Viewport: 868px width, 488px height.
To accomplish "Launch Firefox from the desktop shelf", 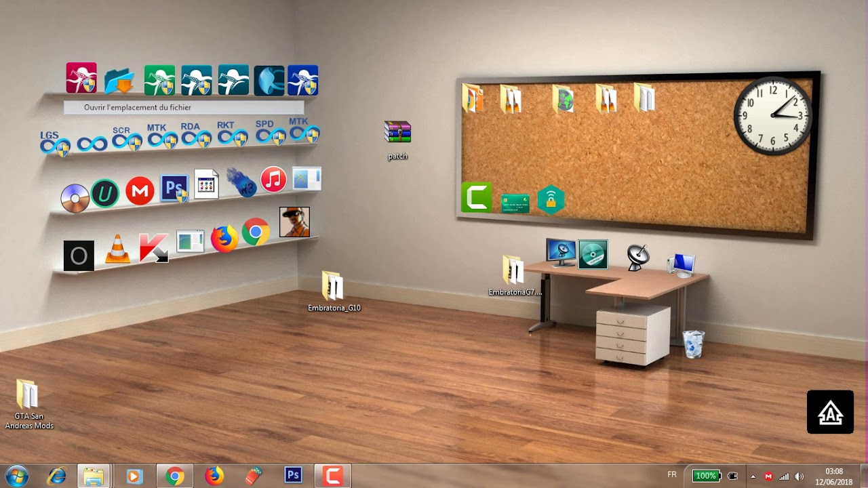I will tap(224, 239).
